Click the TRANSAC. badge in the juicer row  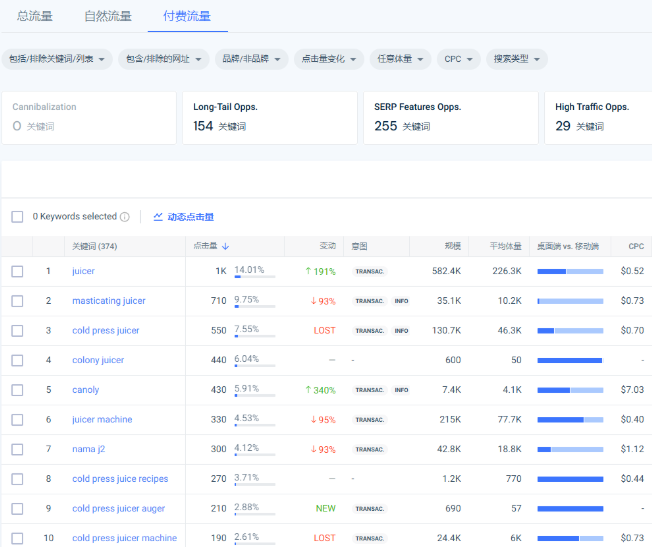click(x=369, y=271)
